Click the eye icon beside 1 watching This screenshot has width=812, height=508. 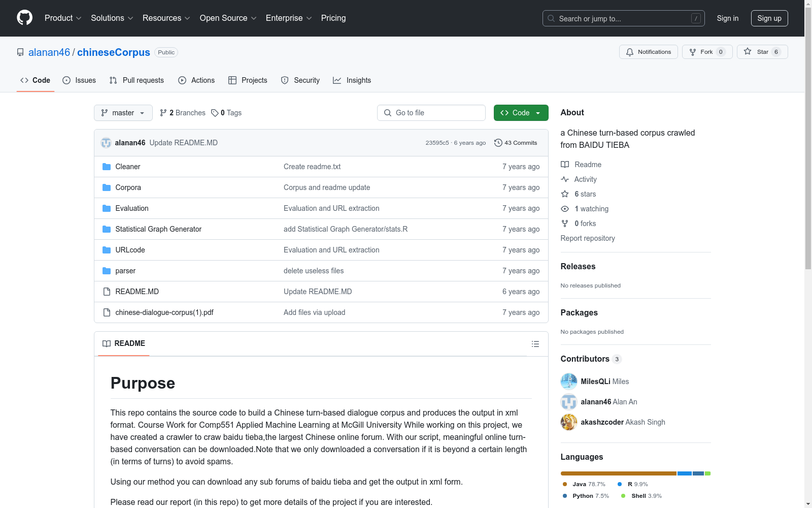point(565,209)
